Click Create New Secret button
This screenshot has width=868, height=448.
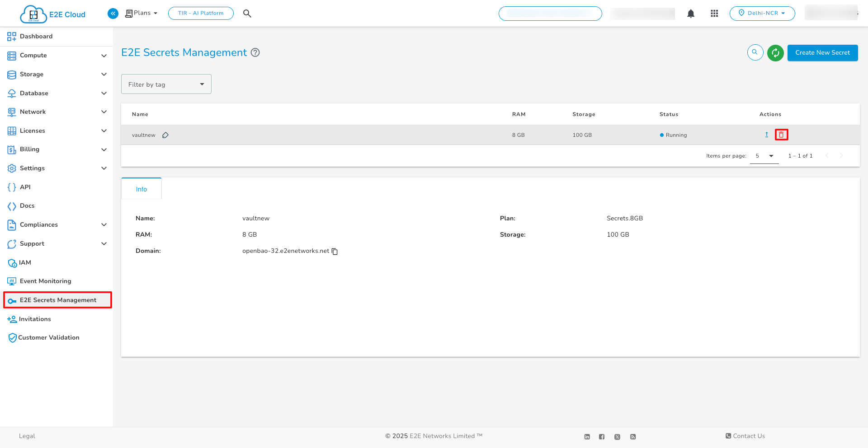click(x=822, y=53)
